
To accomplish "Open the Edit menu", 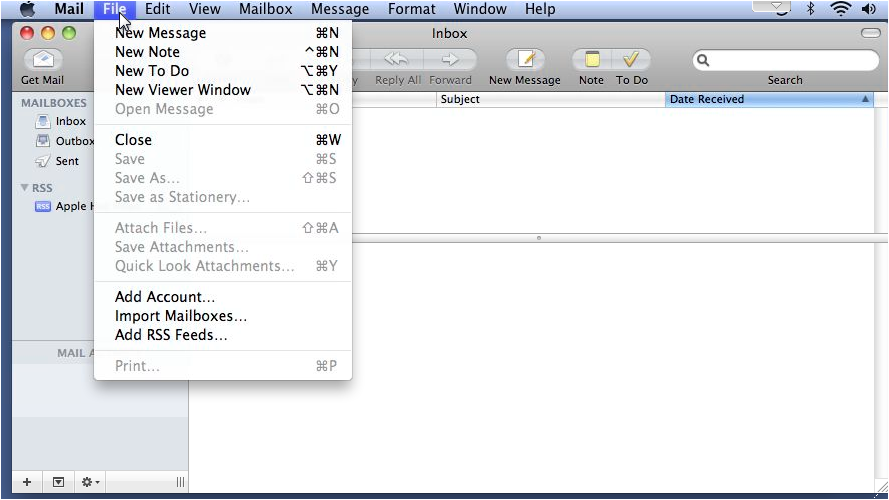I will (x=158, y=9).
